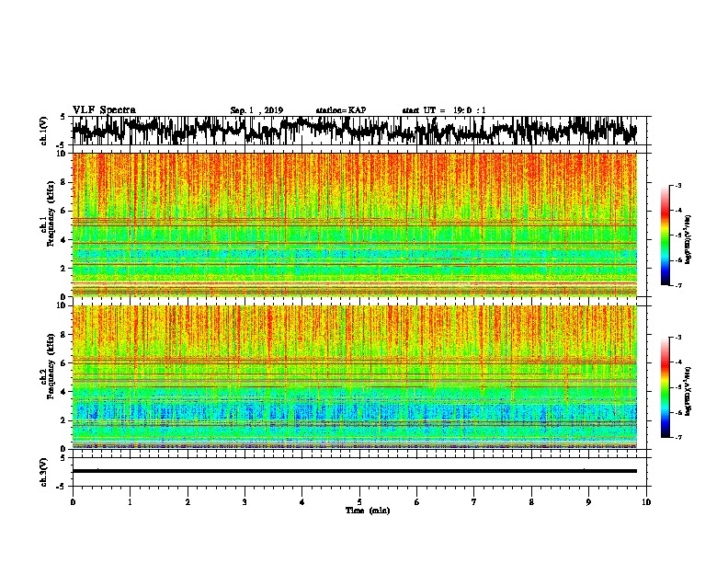Click time axis tick label "3"
This screenshot has width=728, height=563.
pos(245,502)
